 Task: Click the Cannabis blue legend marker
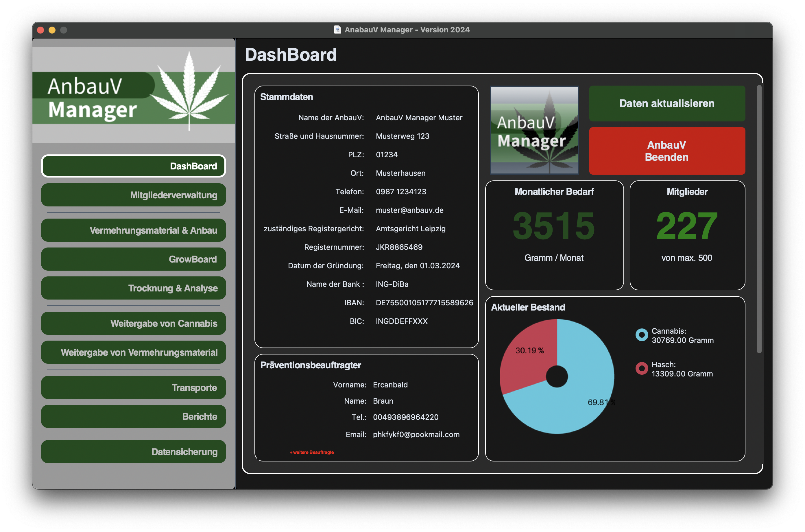pyautogui.click(x=641, y=335)
